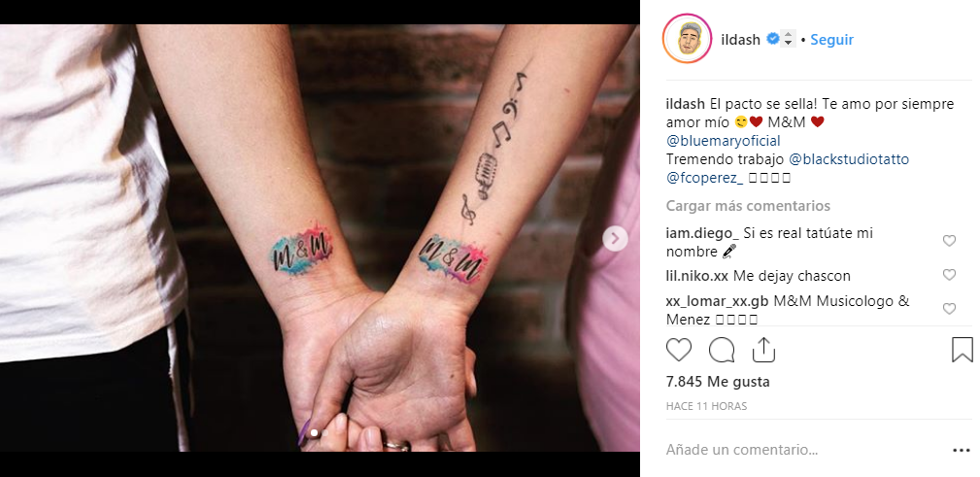980x477 pixels.
Task: Open the iam.diego_ commenter profile
Action: click(x=702, y=233)
